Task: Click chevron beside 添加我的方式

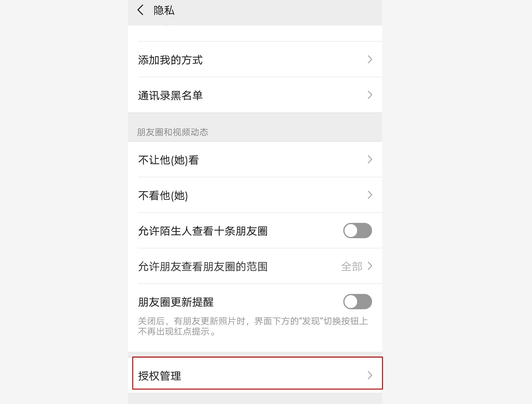Action: pyautogui.click(x=370, y=59)
